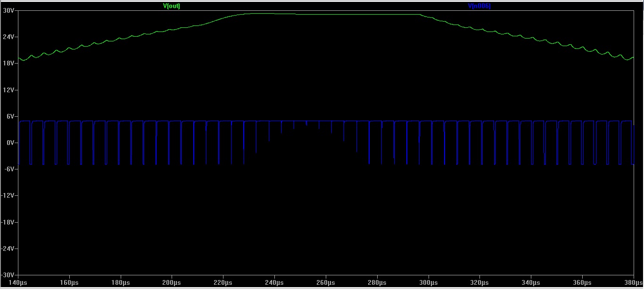Click the 300µs time axis label
This screenshot has height=305, width=644.
point(429,282)
